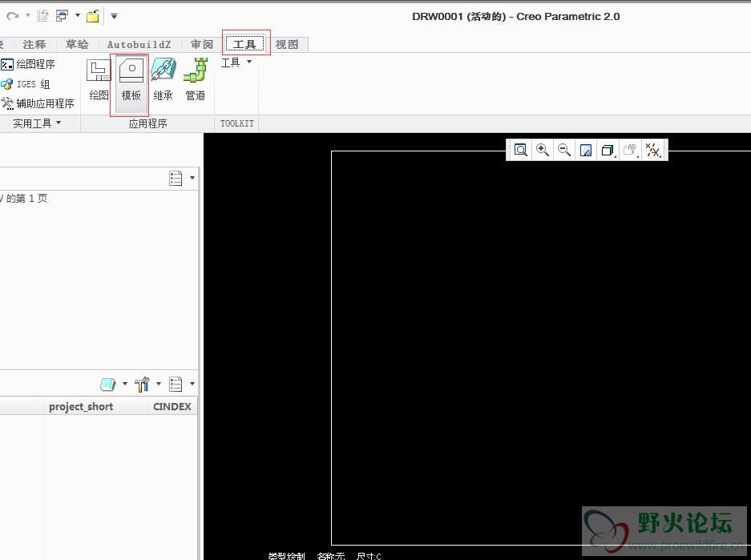
Task: Click the Windows switcher icon
Action: coord(63,16)
